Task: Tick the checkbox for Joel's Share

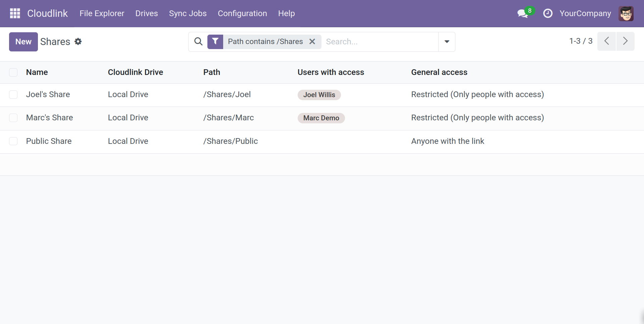Action: 13,95
